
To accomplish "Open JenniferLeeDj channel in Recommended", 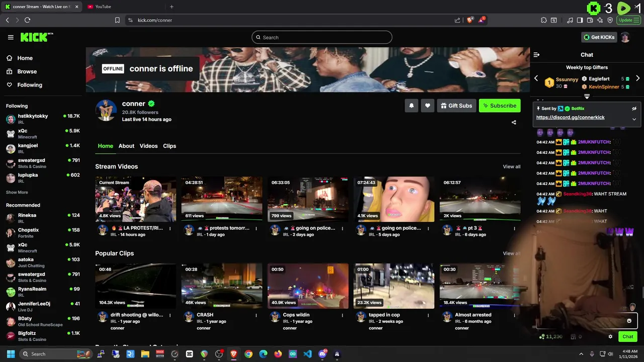I will [x=43, y=307].
